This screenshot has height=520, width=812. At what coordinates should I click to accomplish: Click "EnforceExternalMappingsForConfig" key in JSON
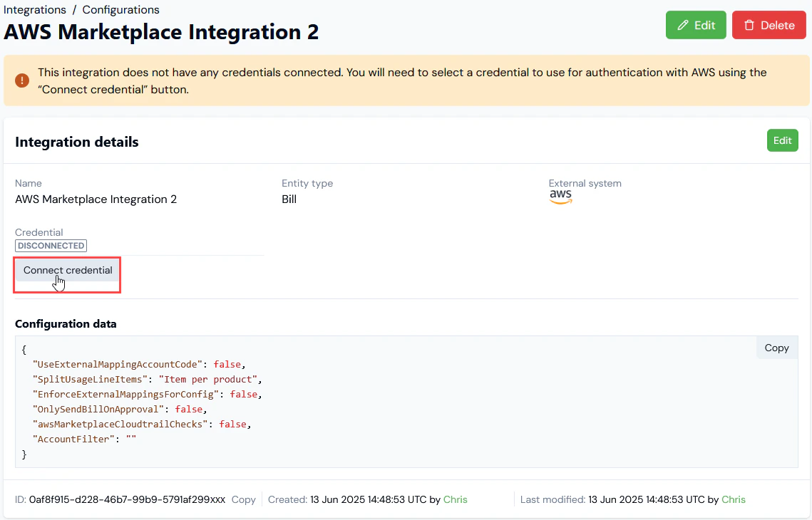pyautogui.click(x=126, y=394)
